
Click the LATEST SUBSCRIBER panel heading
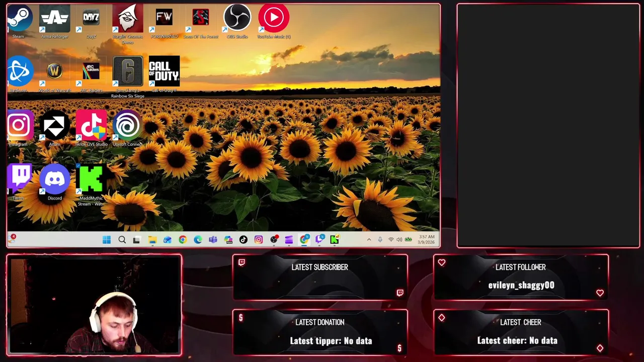pos(319,267)
